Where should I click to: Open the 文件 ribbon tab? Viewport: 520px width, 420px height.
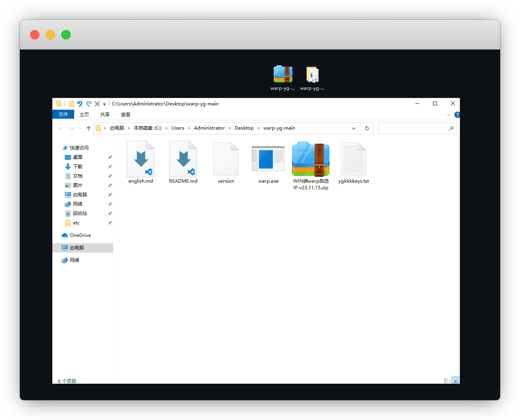(x=63, y=114)
